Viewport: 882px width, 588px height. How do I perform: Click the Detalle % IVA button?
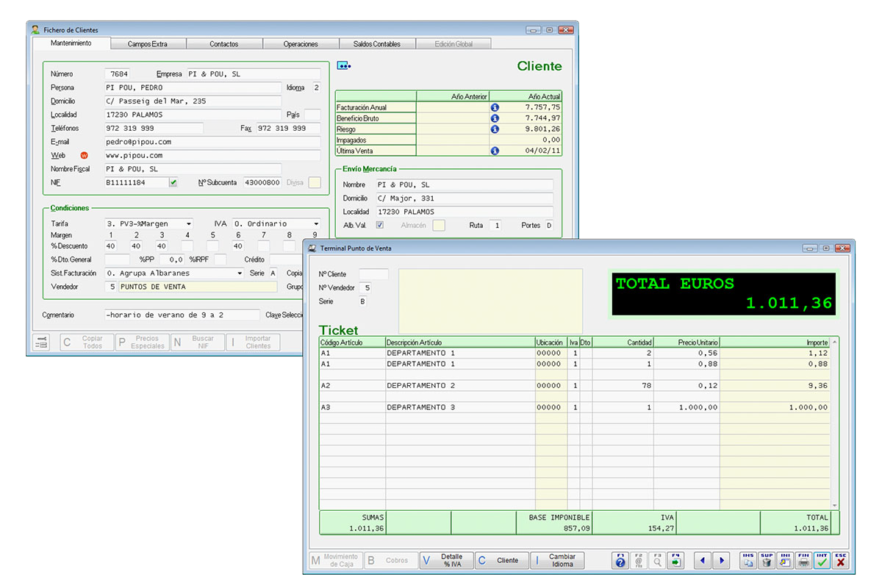446,560
